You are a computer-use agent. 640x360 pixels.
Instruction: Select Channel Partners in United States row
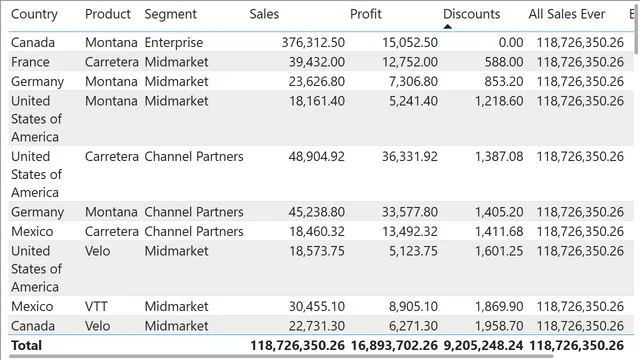tap(194, 156)
